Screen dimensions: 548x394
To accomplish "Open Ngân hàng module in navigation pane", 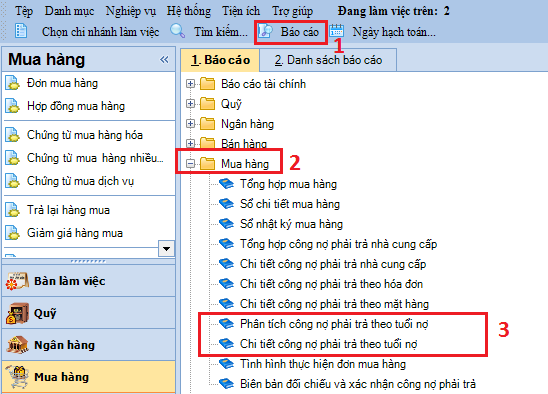I will click(89, 345).
